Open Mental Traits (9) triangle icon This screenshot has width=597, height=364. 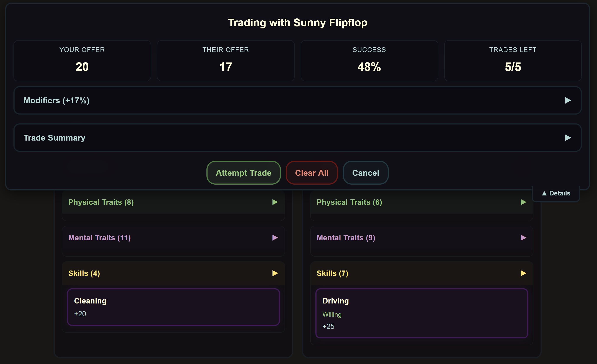coord(523,238)
